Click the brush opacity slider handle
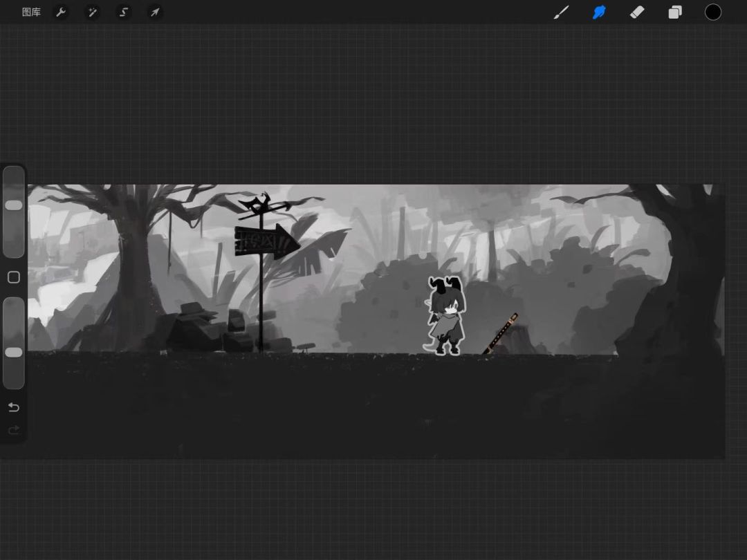Screen dimensions: 747x560 14,353
